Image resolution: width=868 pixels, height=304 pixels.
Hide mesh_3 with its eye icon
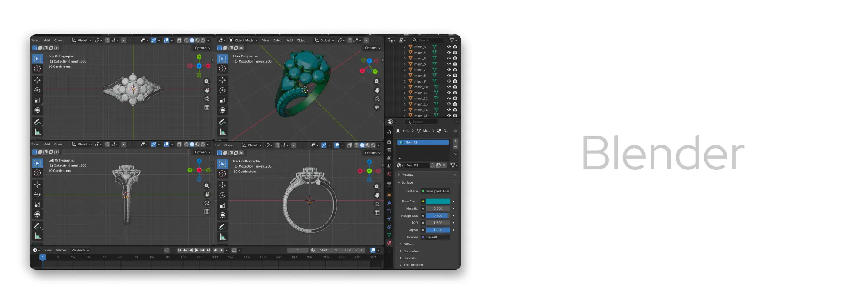pyautogui.click(x=449, y=47)
